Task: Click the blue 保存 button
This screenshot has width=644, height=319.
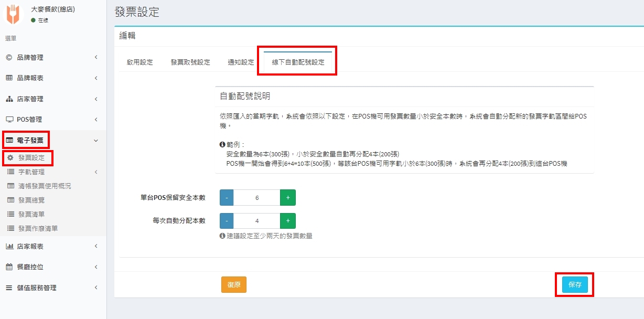Action: tap(575, 284)
